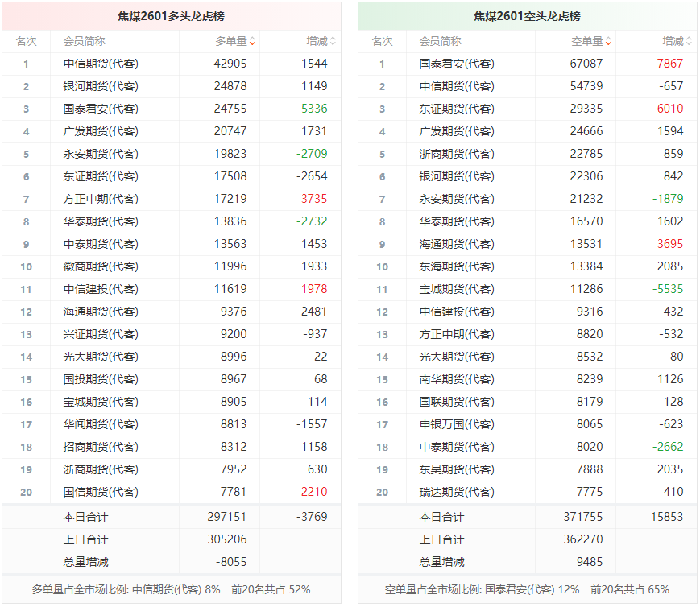Viewport: 700px width, 607px height.
Task: Select 方正中期(代客) in long table rank 7
Action: coord(101,199)
